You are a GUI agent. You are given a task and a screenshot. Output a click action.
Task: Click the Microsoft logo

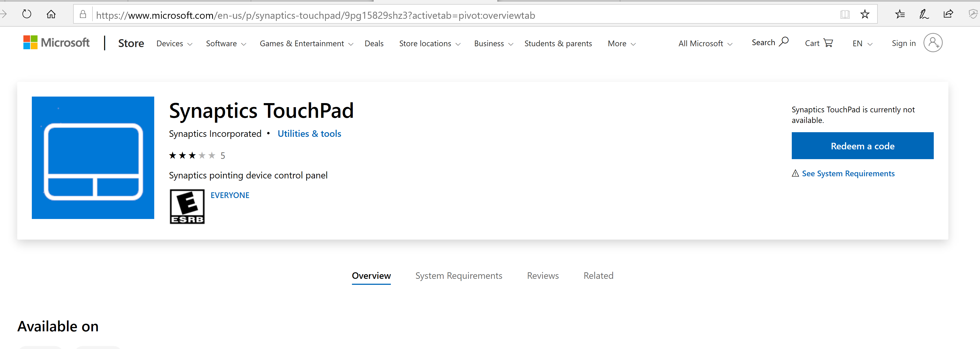(x=56, y=42)
